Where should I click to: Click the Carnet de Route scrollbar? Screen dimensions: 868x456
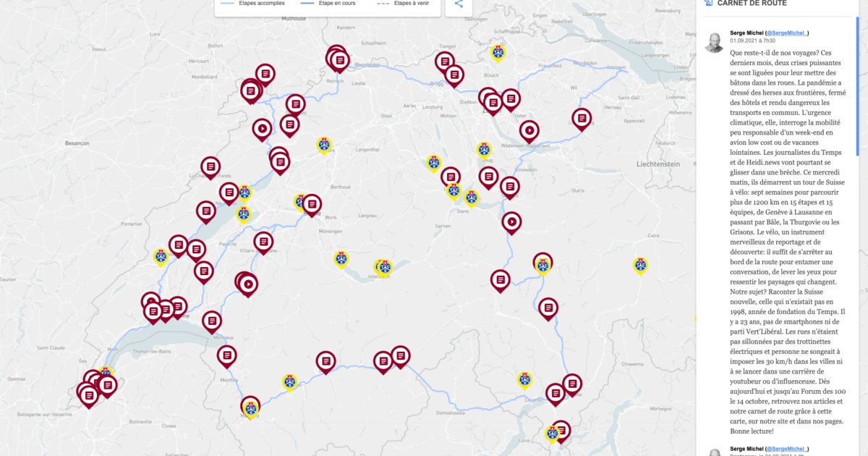click(x=858, y=87)
